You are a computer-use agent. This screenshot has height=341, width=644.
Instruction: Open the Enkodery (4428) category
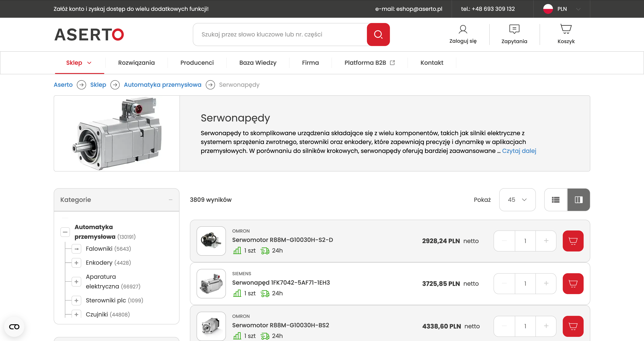click(108, 263)
